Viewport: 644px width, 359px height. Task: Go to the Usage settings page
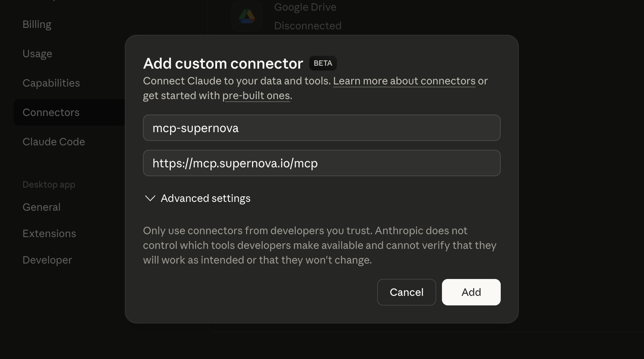point(37,54)
